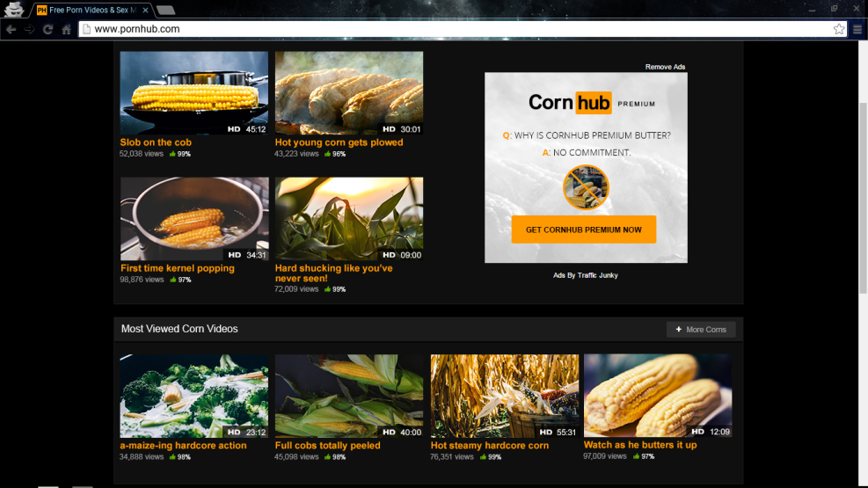This screenshot has width=868, height=488.
Task: Click the vertical page scrollbar
Action: [862, 176]
